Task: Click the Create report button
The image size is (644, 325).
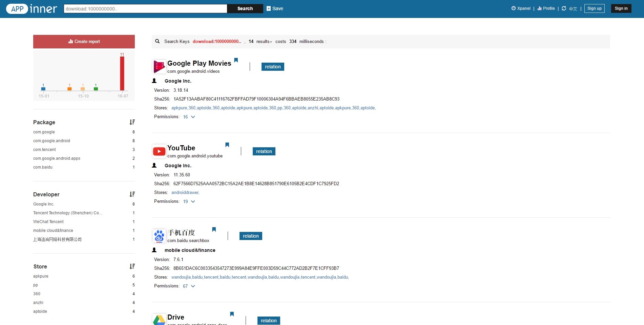Action: click(x=84, y=42)
